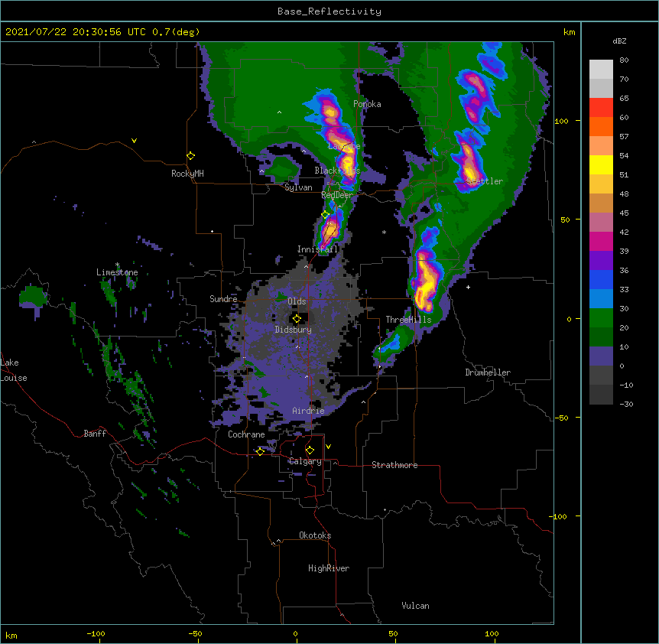
Task: Click the asterisk marker east of Innisfail
Action: (384, 233)
